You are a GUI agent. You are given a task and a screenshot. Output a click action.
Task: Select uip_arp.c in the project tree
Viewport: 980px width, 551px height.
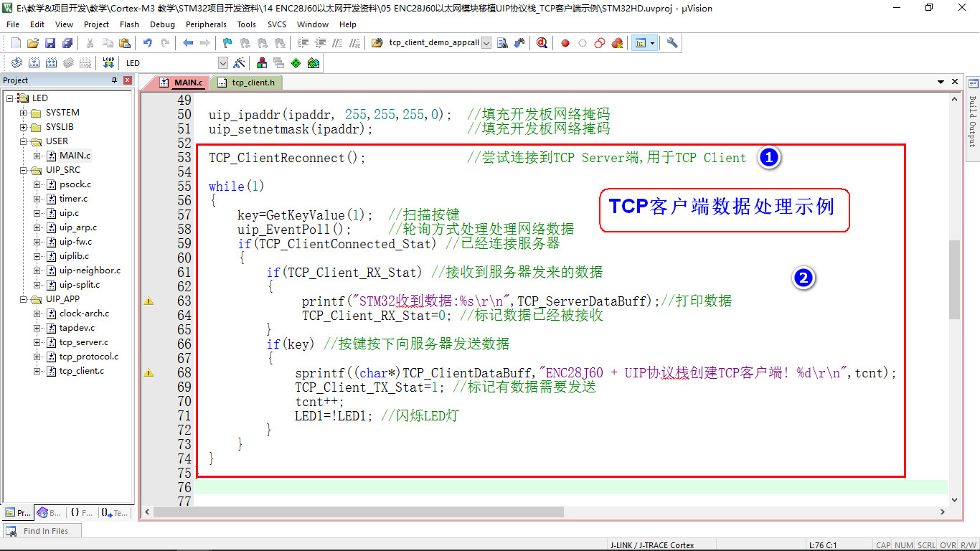(78, 227)
